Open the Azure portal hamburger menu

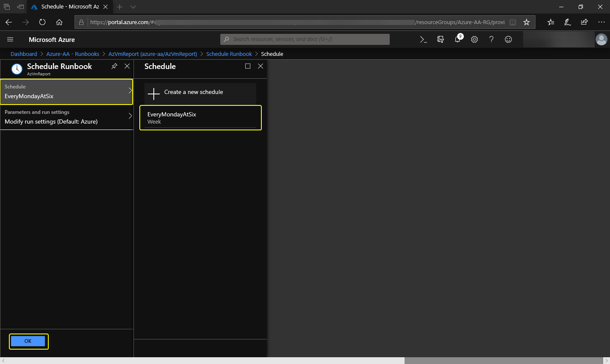(x=10, y=39)
